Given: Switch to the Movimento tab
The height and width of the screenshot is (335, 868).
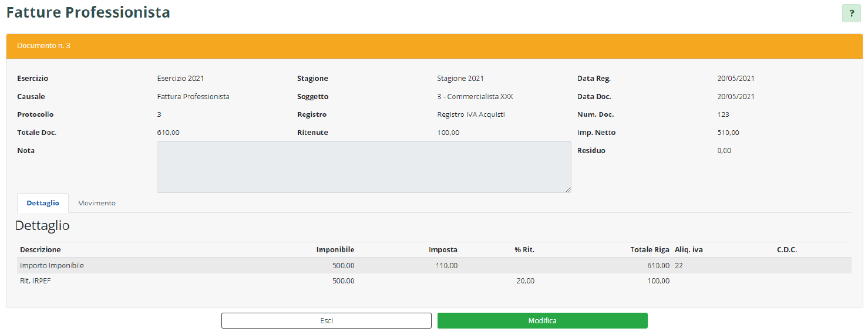Looking at the screenshot, I should [x=97, y=203].
